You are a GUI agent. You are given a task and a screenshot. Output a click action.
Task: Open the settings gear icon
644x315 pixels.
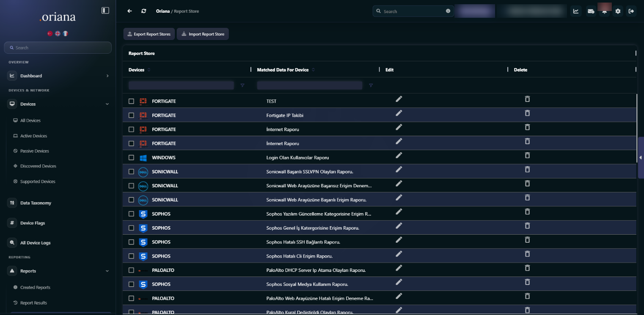(x=618, y=11)
